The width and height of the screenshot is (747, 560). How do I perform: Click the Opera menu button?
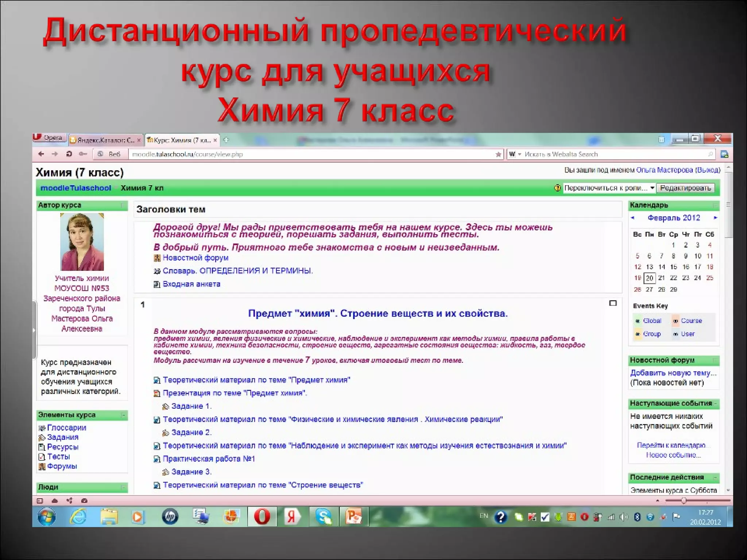[x=49, y=138]
